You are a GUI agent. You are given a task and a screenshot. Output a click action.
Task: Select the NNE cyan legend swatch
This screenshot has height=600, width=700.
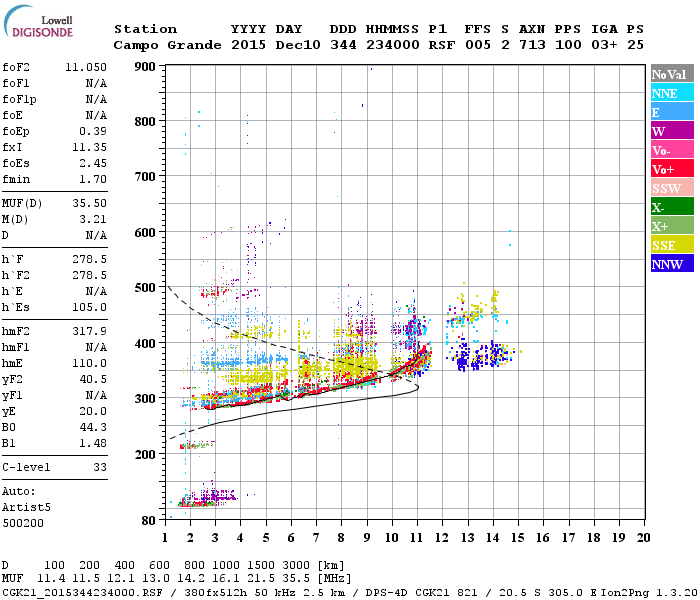pos(672,93)
